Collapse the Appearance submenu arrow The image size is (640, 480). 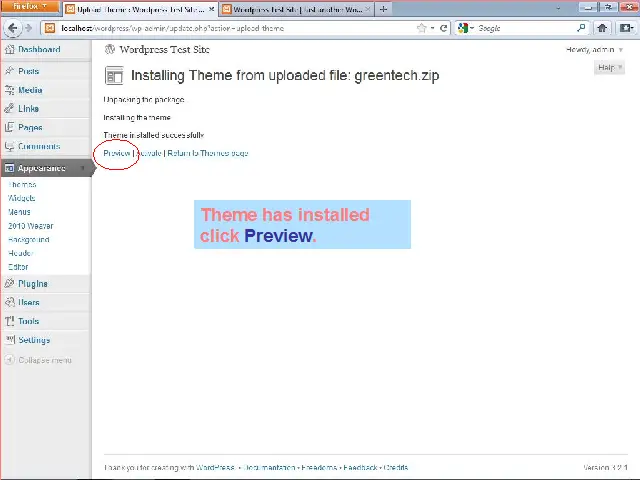coord(83,168)
